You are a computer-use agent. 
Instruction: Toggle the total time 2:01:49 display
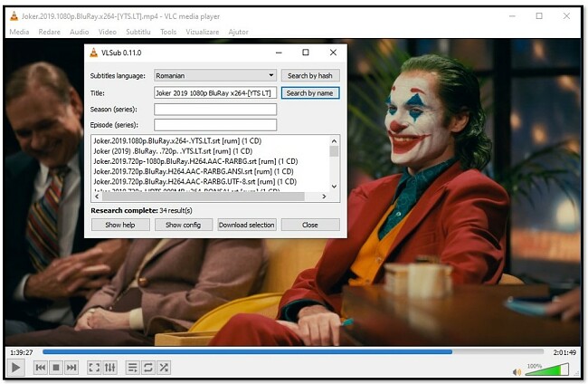point(564,352)
